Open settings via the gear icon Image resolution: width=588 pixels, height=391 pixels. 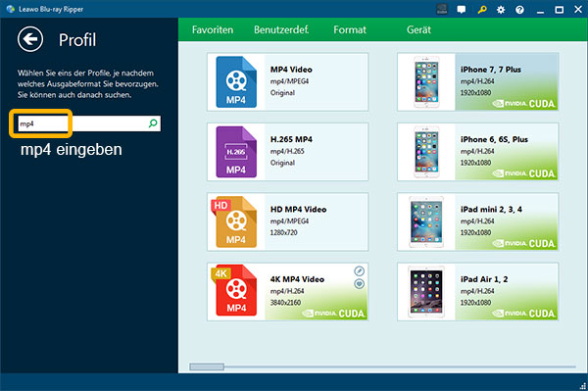[x=501, y=10]
